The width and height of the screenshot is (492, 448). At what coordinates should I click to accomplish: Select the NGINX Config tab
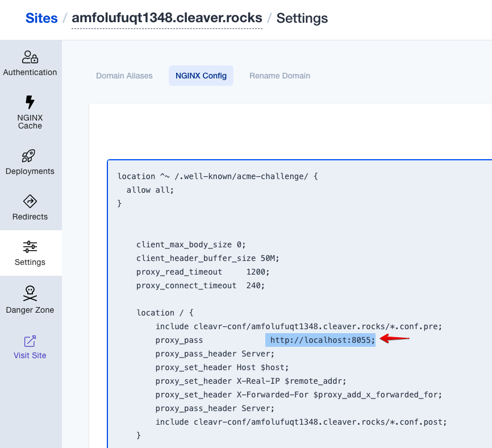(201, 76)
